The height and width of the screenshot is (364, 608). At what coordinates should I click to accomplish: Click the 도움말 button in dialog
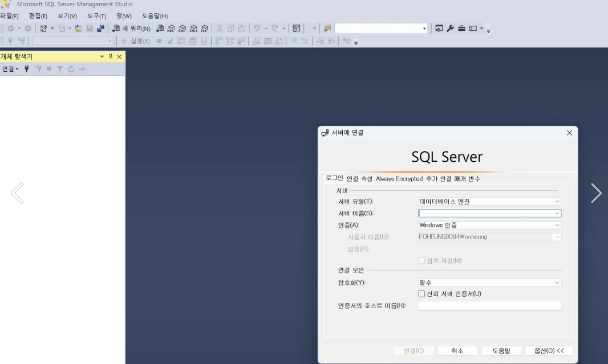tap(501, 351)
